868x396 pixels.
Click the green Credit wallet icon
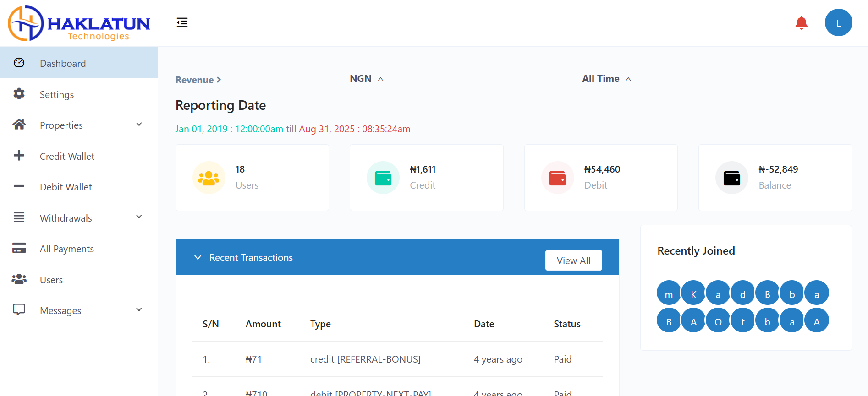coord(383,178)
